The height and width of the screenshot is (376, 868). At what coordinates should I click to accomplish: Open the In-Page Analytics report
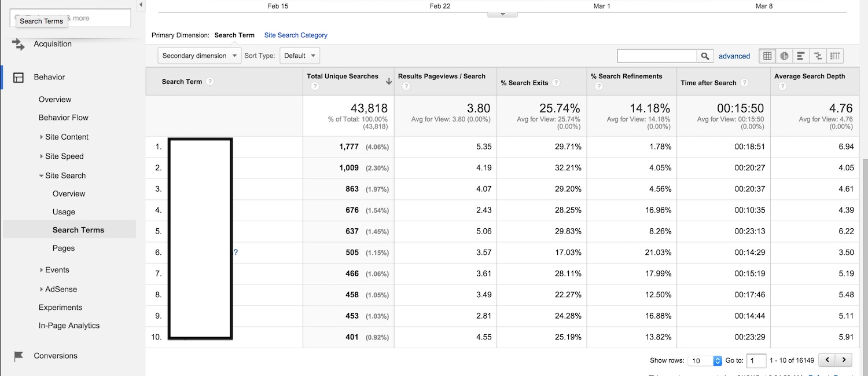pyautogui.click(x=69, y=325)
